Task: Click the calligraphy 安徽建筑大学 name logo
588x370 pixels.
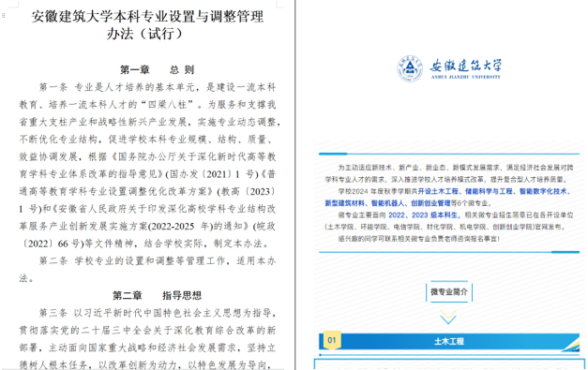Action: click(465, 66)
